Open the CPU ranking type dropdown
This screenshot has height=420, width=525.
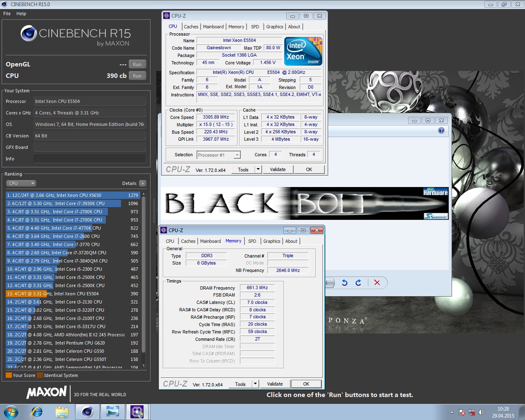coord(21,183)
